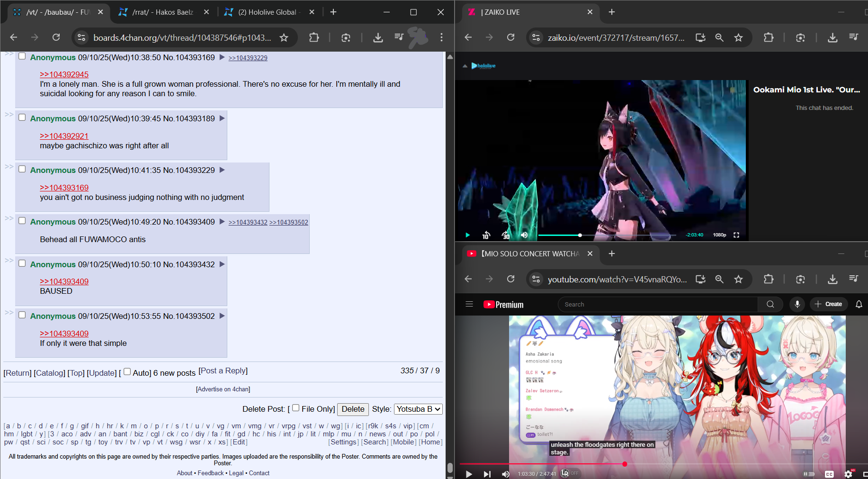Viewport: 868px width, 479px height.
Task: Open YouTube player settings gear
Action: (x=848, y=474)
